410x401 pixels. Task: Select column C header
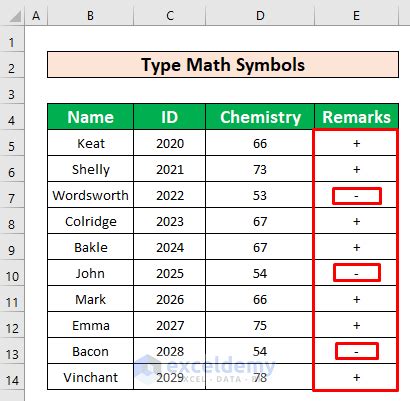click(x=170, y=16)
